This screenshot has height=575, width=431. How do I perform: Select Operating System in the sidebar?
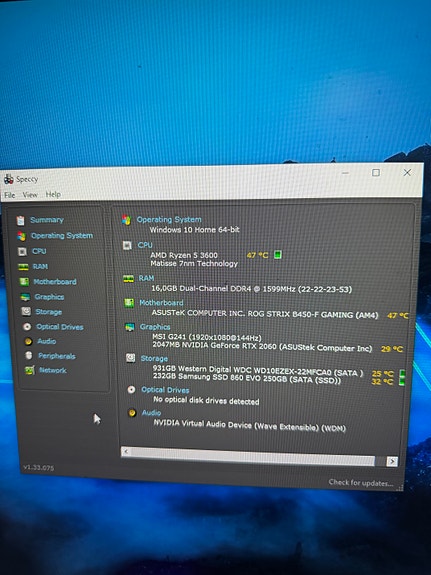(62, 235)
